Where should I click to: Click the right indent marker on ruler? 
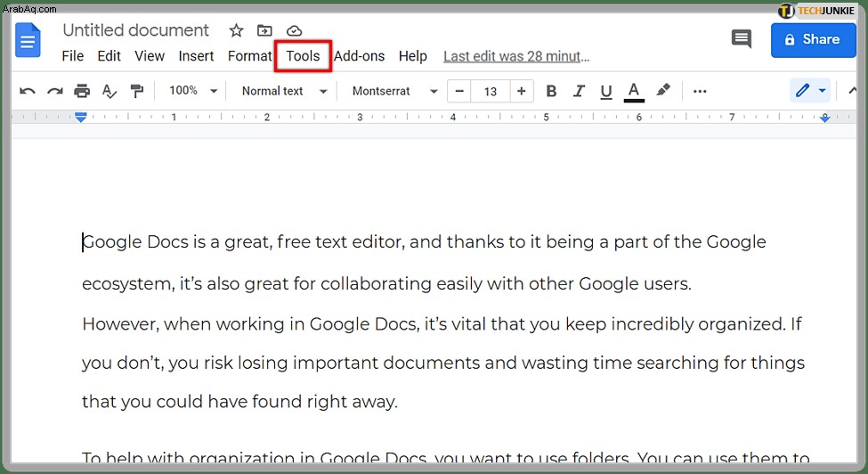tap(824, 118)
